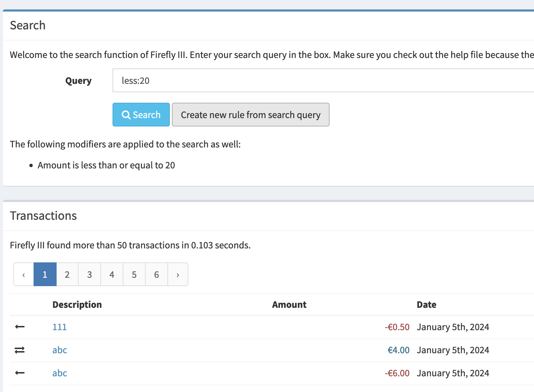Select page 4 in the pagination bar

point(112,274)
